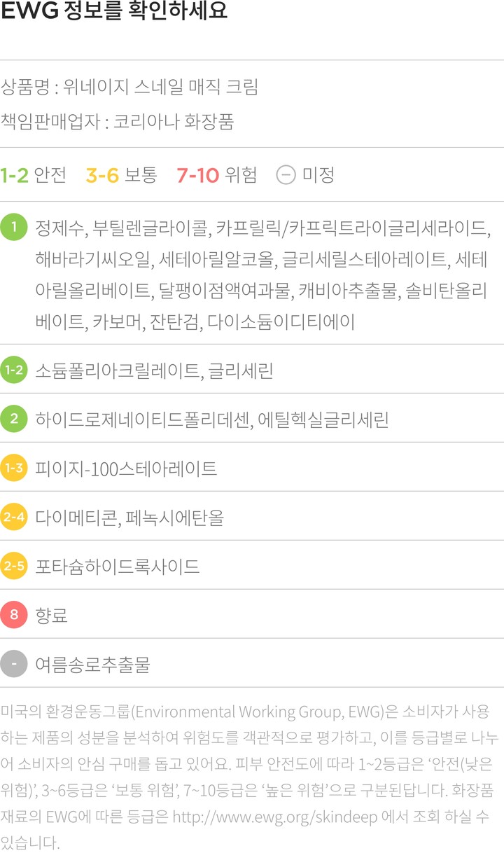
Task: Click the yellow 1-3 grade badge
Action: (x=14, y=468)
